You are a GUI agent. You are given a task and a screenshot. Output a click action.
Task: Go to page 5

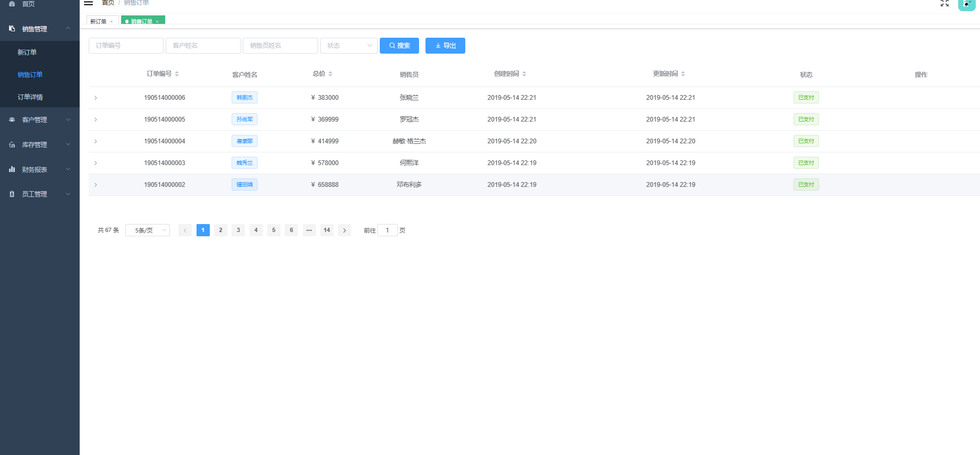click(274, 230)
